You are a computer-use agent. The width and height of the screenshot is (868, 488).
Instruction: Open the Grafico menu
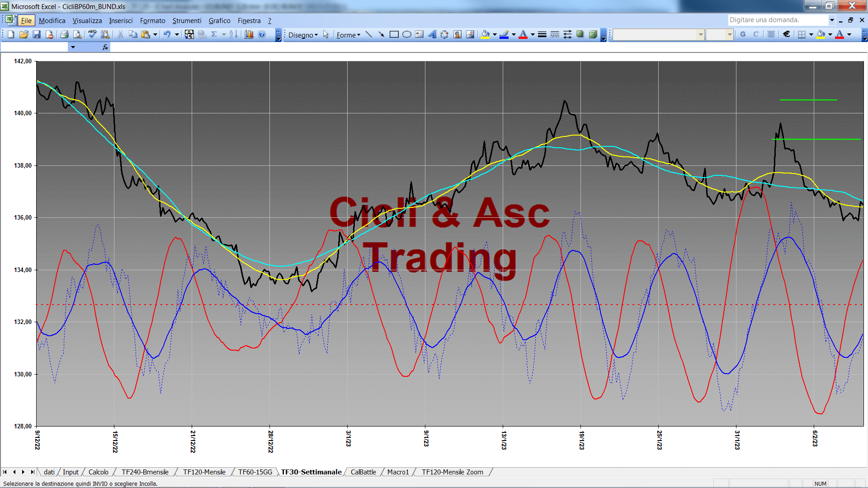click(x=219, y=20)
